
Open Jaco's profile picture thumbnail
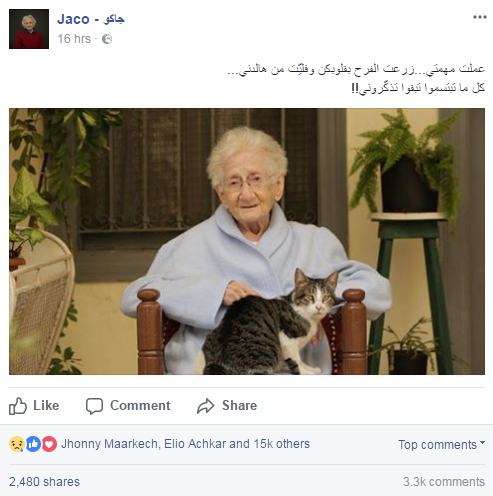29,29
